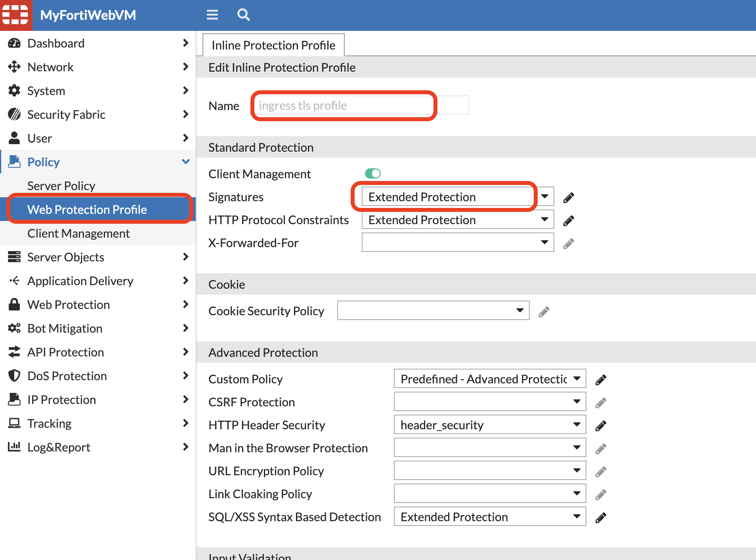Click the DoS Protection shield icon

pos(14,376)
